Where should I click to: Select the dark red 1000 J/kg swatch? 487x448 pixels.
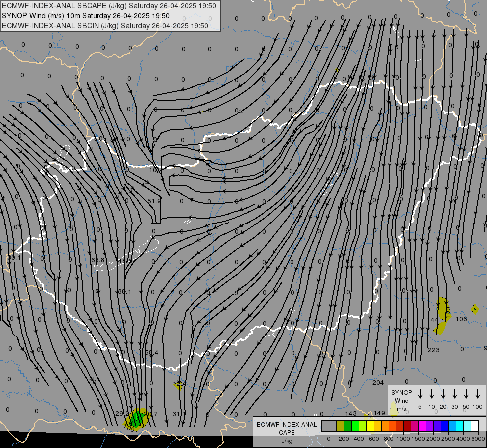click(x=407, y=426)
